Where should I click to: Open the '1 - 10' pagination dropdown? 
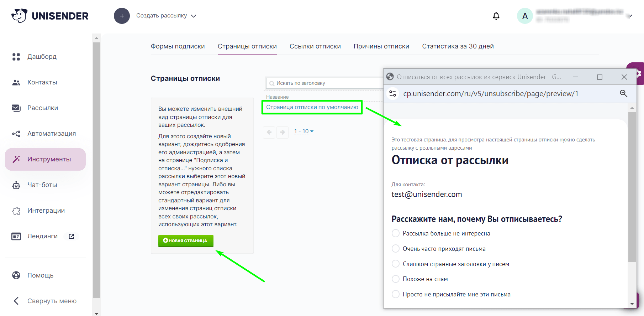pyautogui.click(x=303, y=131)
